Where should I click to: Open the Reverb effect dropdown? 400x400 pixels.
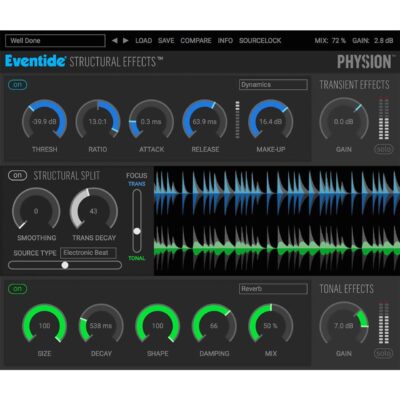(273, 289)
